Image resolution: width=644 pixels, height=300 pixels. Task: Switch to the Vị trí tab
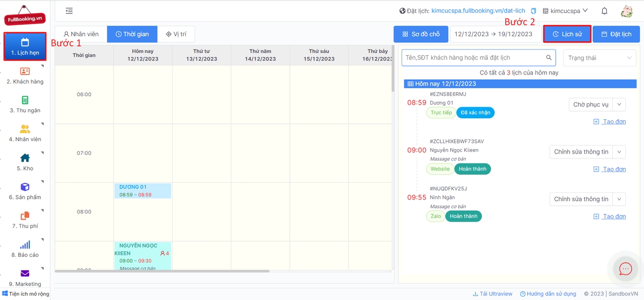[176, 34]
